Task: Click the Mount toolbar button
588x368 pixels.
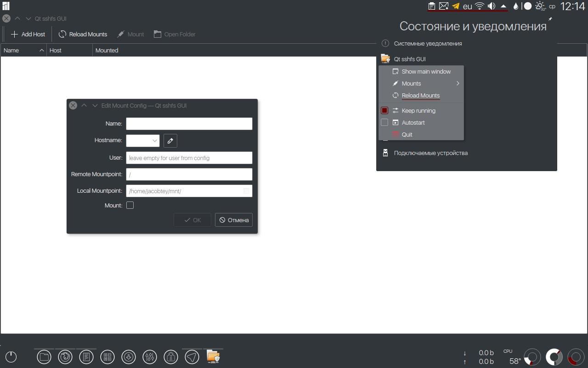Action: click(x=130, y=34)
